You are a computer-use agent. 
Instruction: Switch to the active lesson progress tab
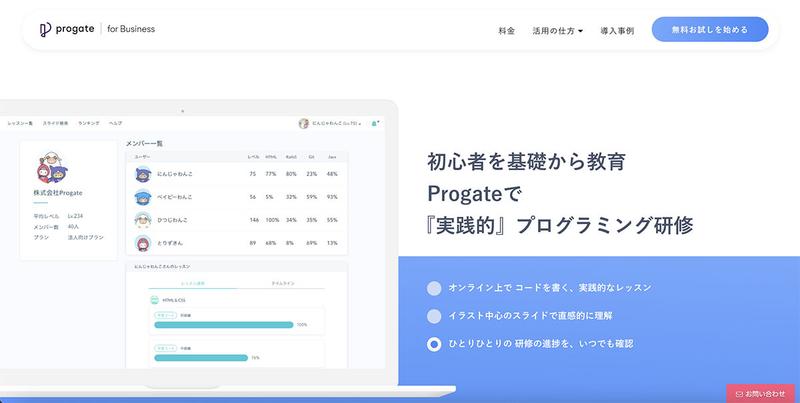click(193, 283)
